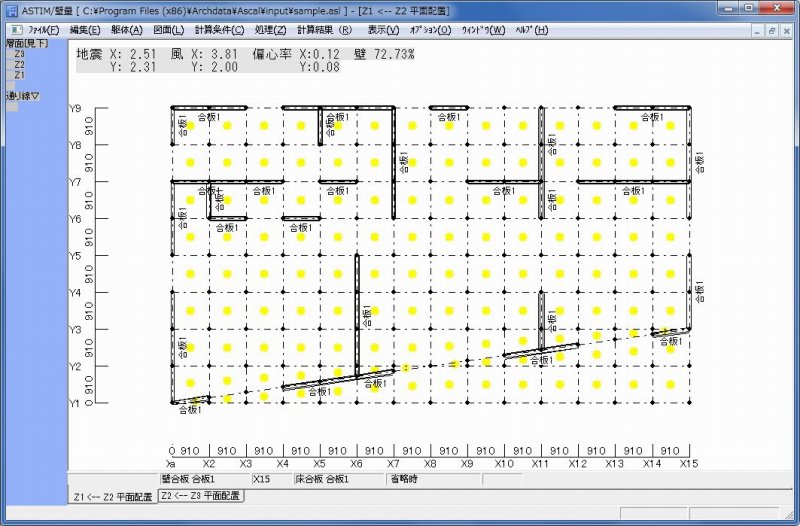This screenshot has width=800, height=526.
Task: Open the ヘルプ(H) menu
Action: 530,30
